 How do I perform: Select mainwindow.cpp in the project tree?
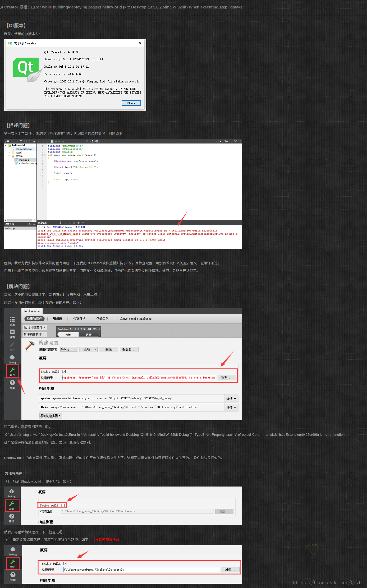click(x=26, y=163)
